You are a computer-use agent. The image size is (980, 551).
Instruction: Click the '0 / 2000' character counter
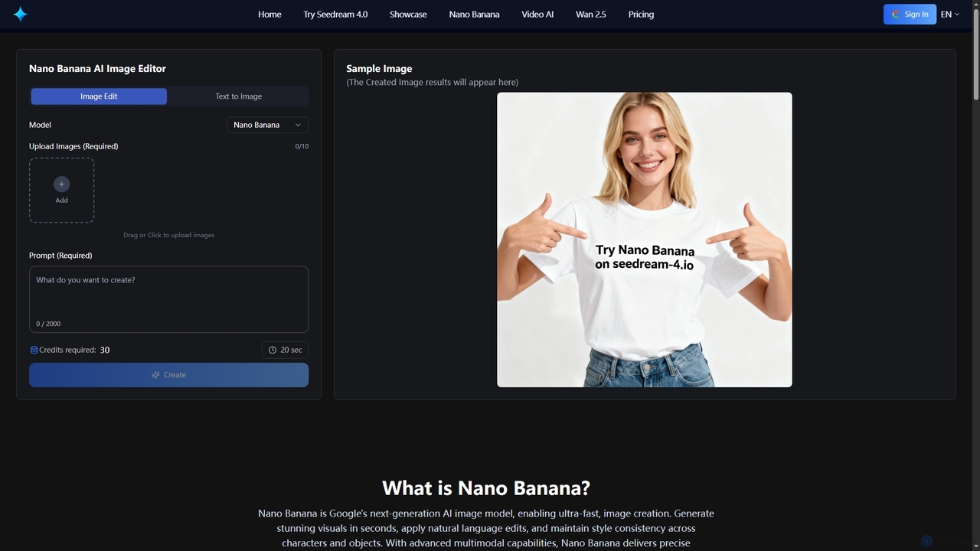48,324
